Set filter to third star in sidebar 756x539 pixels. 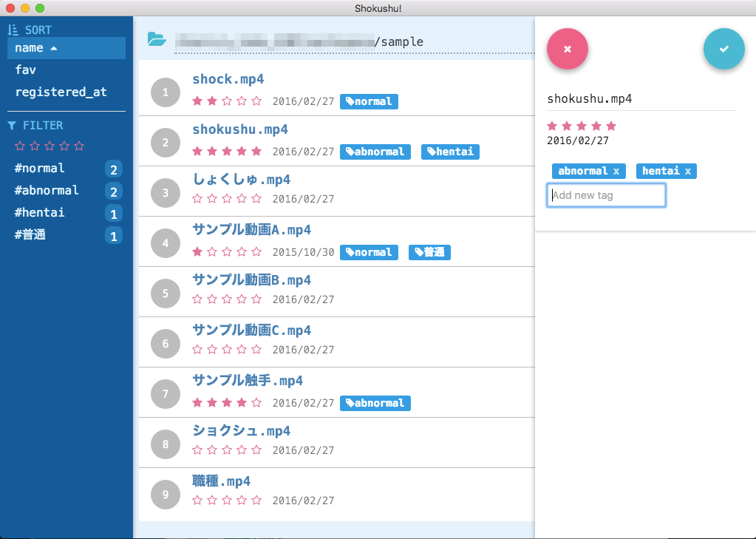pyautogui.click(x=50, y=146)
